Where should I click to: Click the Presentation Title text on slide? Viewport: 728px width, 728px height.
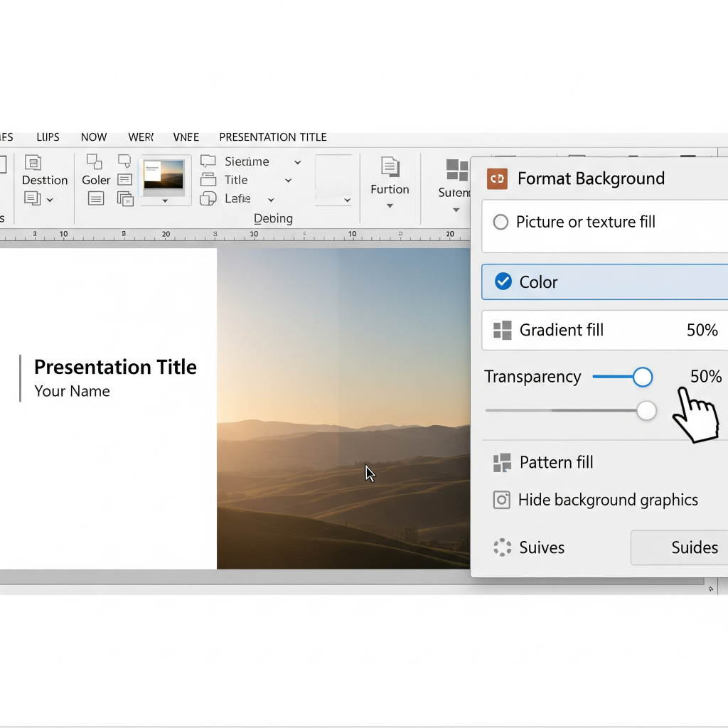point(115,367)
